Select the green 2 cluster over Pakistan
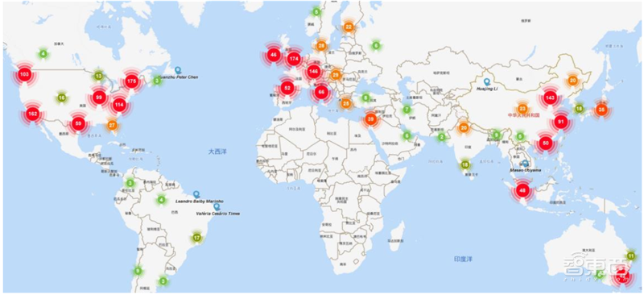This screenshot has width=644, height=295. (x=441, y=136)
